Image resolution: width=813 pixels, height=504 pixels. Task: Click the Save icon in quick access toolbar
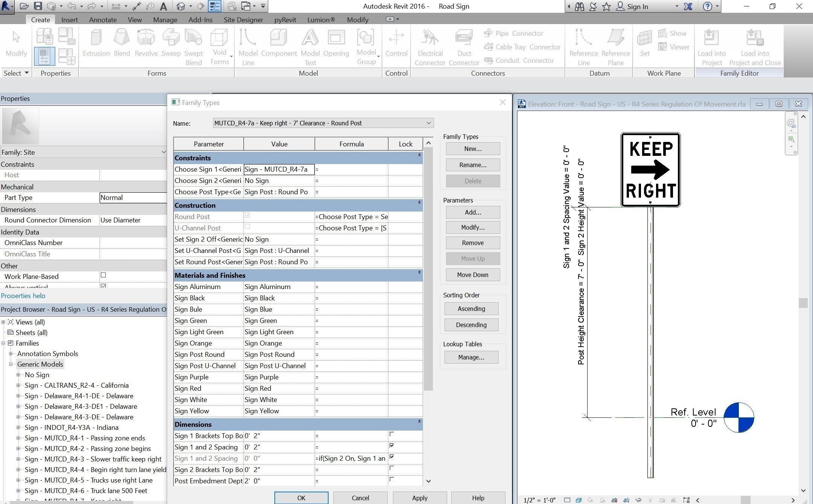[38, 6]
